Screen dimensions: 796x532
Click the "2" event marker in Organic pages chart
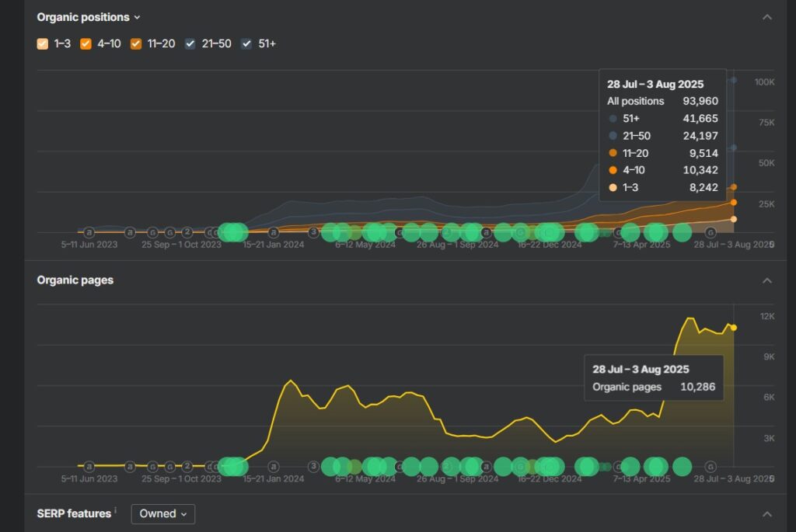tap(187, 466)
